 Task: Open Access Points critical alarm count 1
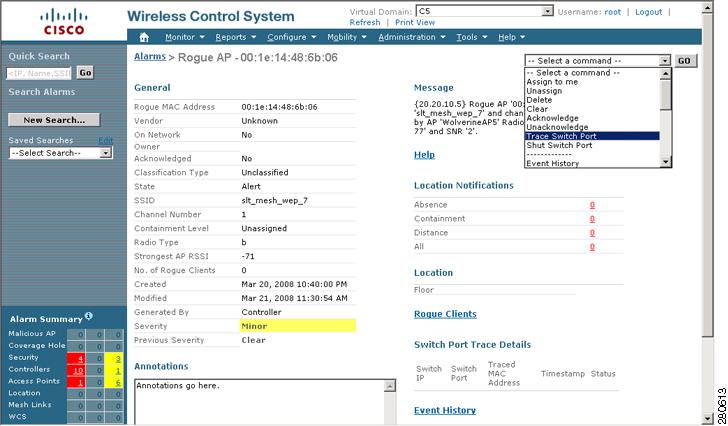[81, 382]
